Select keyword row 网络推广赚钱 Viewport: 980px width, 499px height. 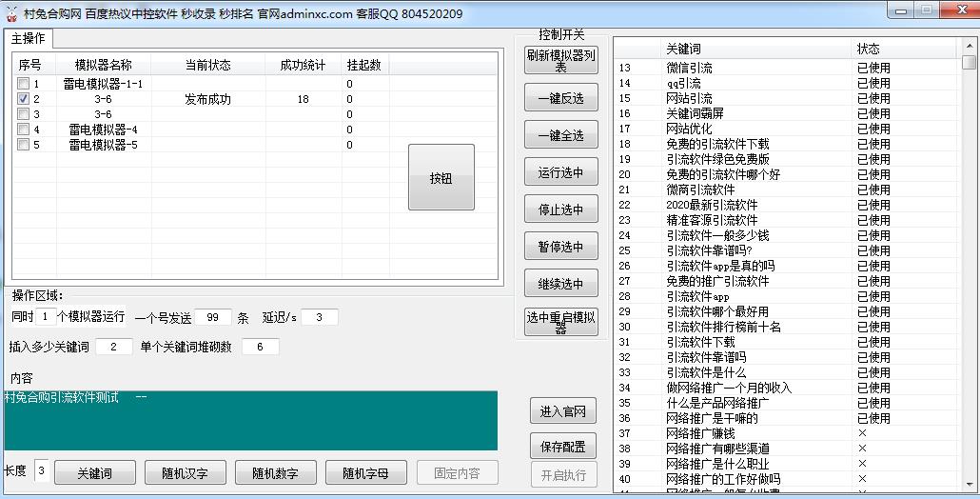786,433
